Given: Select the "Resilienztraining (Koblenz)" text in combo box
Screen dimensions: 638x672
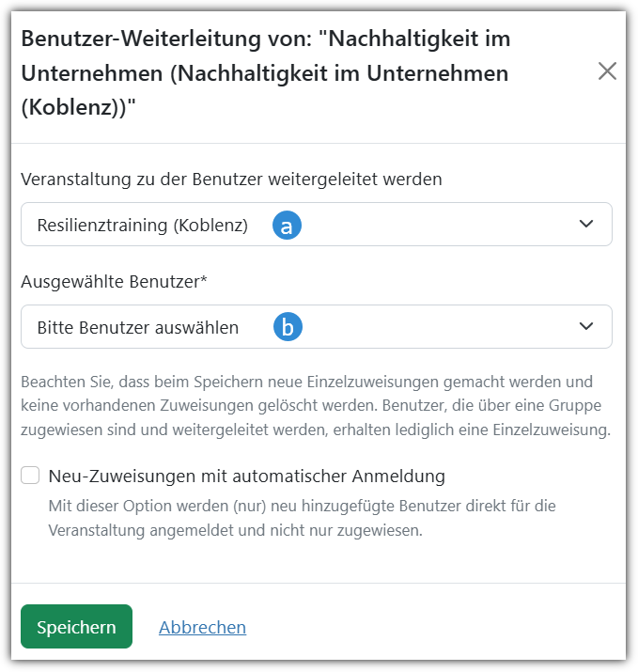Looking at the screenshot, I should (142, 226).
